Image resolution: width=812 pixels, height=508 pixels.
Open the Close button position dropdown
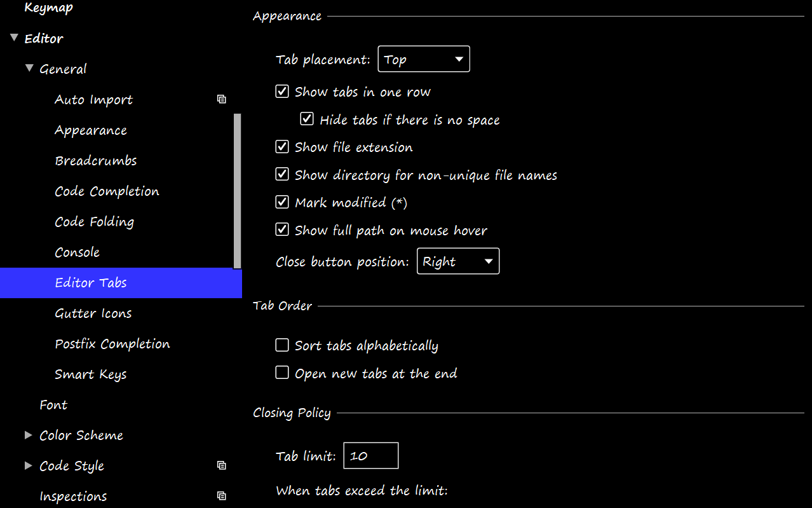click(457, 261)
